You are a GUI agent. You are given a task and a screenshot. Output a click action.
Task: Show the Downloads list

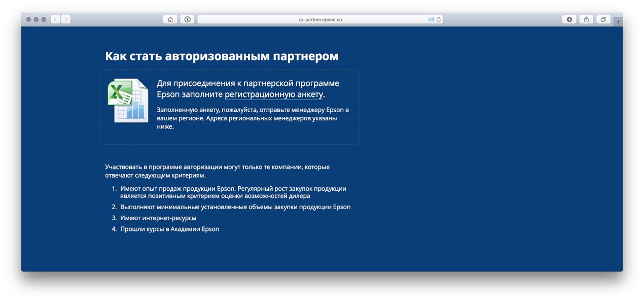coord(569,19)
